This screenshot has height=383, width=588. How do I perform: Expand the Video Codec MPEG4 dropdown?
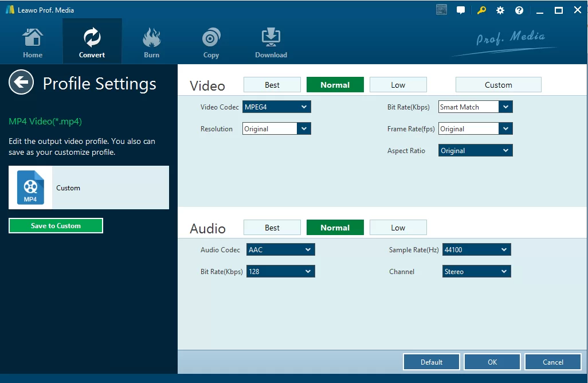pos(277,107)
